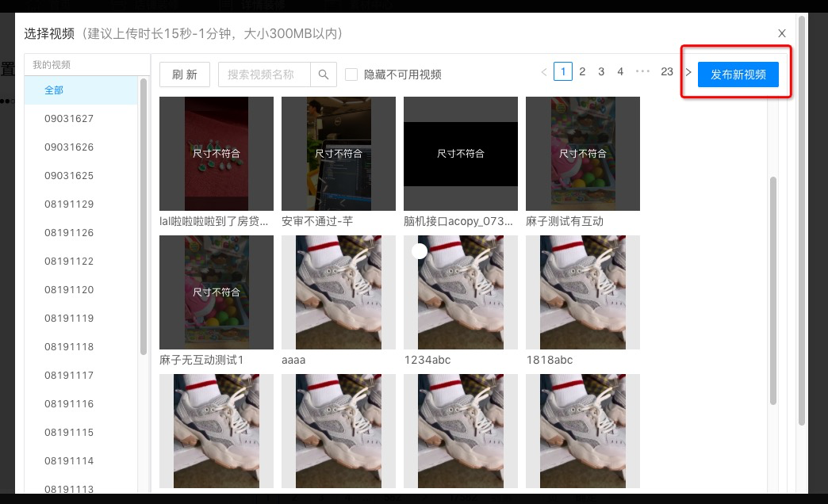Select video thumbnail 安审不通过-芊
Viewport: 828px width, 504px height.
[339, 154]
